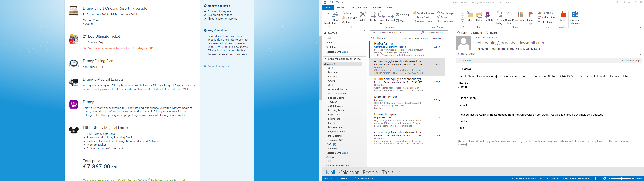Run the To Manager quick step
Viewport: 644px width, 181px height.
[x=446, y=13]
